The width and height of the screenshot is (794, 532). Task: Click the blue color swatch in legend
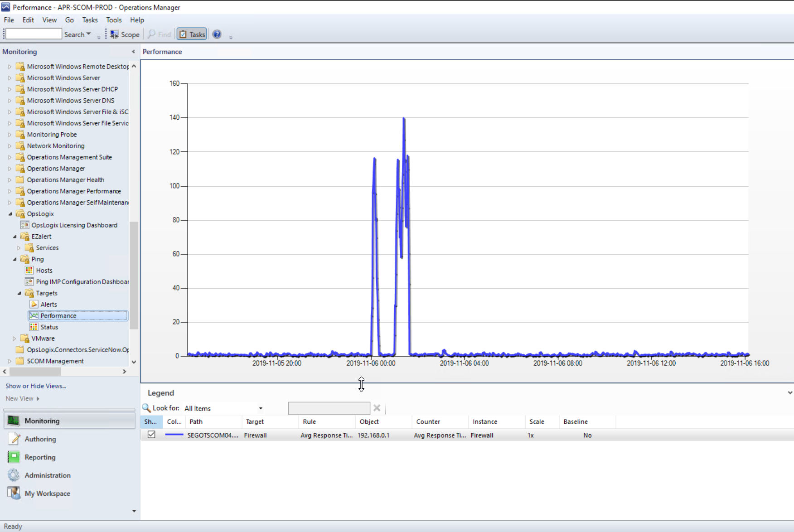[174, 435]
